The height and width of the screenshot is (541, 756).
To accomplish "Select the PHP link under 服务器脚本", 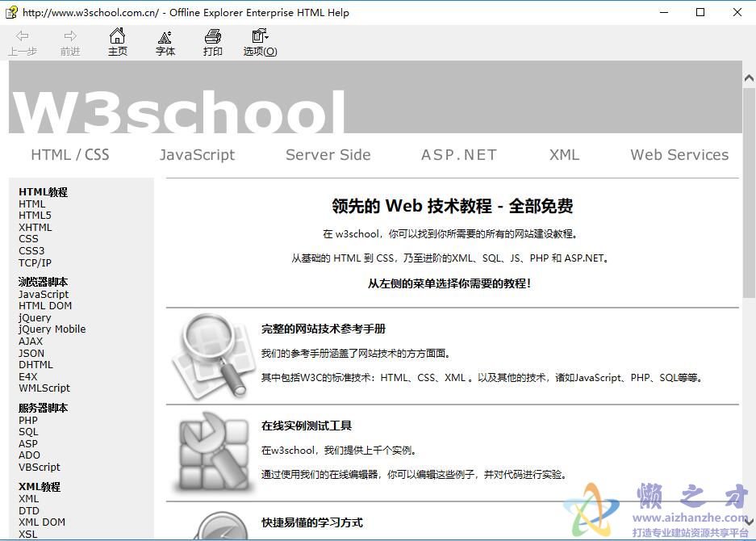I will click(x=27, y=420).
